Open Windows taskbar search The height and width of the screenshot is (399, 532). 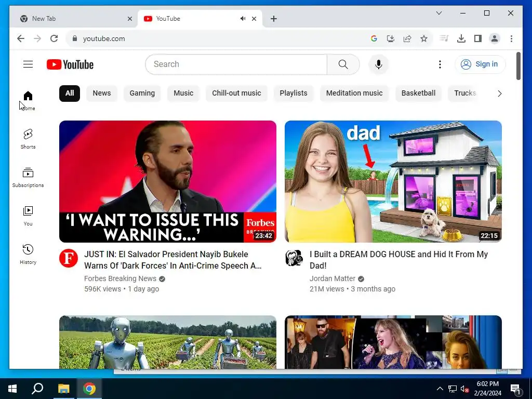point(37,389)
